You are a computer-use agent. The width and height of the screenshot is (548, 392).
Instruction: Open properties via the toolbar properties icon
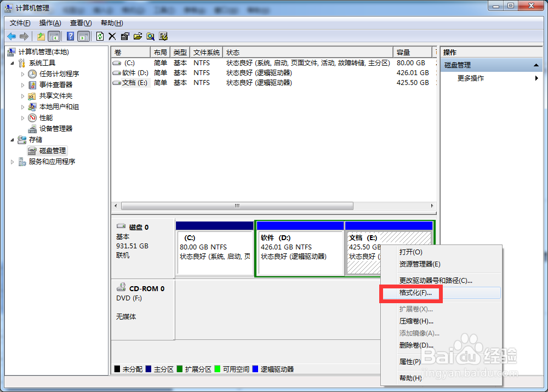125,36
